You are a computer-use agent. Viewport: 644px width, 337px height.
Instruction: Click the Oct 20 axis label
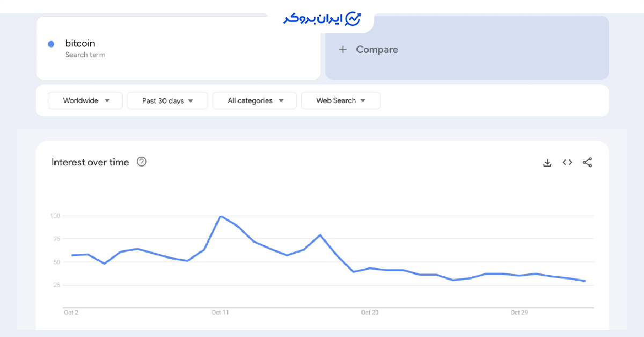369,312
